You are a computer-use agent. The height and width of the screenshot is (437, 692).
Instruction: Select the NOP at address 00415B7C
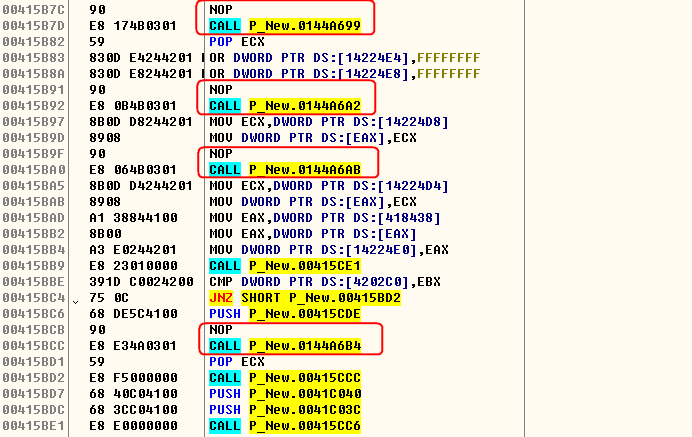(221, 10)
